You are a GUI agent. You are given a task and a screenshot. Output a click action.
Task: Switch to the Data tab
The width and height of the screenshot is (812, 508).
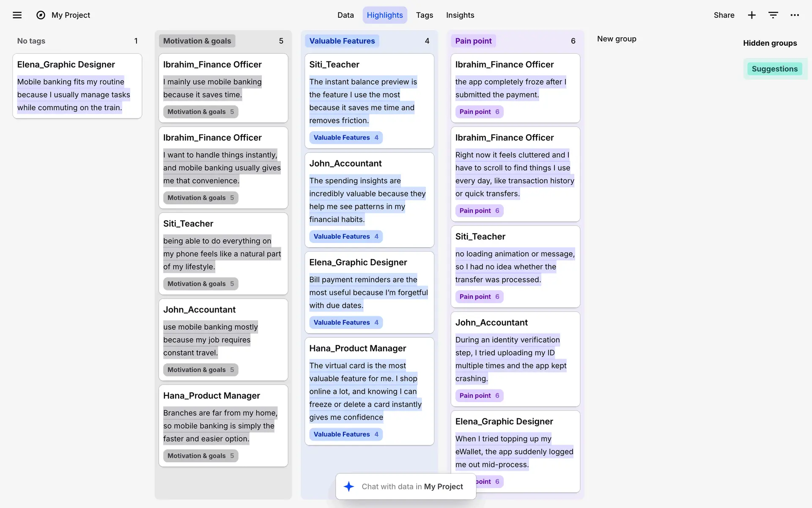[345, 15]
